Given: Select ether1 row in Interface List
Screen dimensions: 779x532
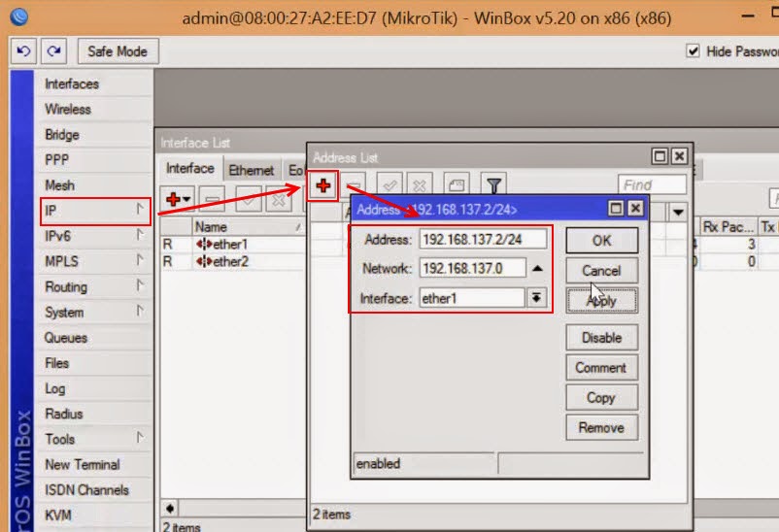Looking at the screenshot, I should click(x=232, y=244).
